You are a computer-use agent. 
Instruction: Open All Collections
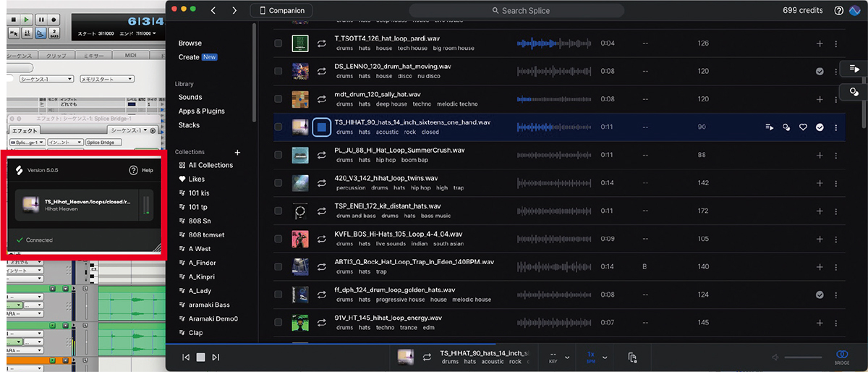(x=205, y=165)
